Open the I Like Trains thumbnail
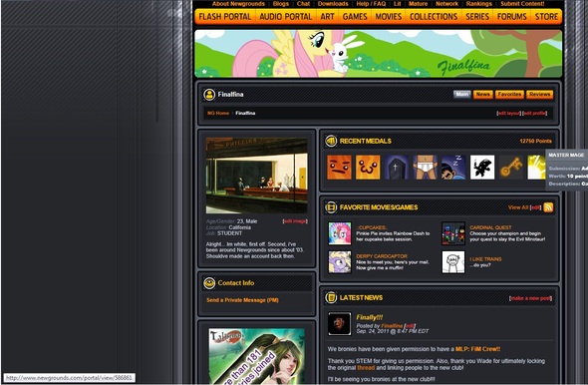Image resolution: width=588 pixels, height=385 pixels. [453, 262]
